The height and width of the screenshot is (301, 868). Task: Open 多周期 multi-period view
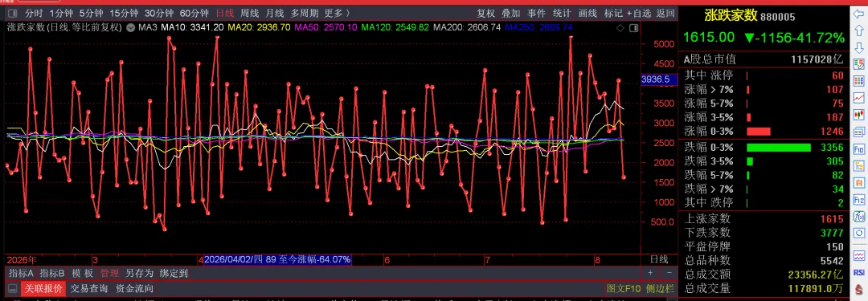[305, 13]
